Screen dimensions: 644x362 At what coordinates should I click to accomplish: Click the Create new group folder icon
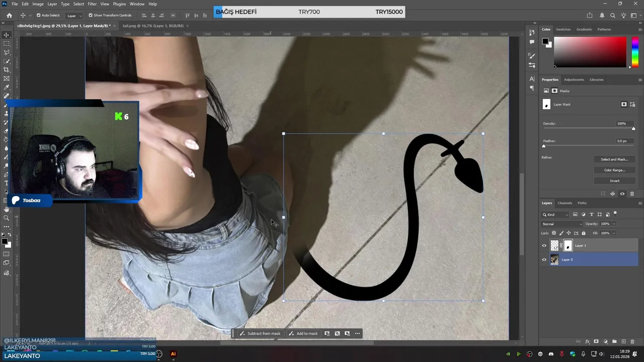tap(615, 341)
